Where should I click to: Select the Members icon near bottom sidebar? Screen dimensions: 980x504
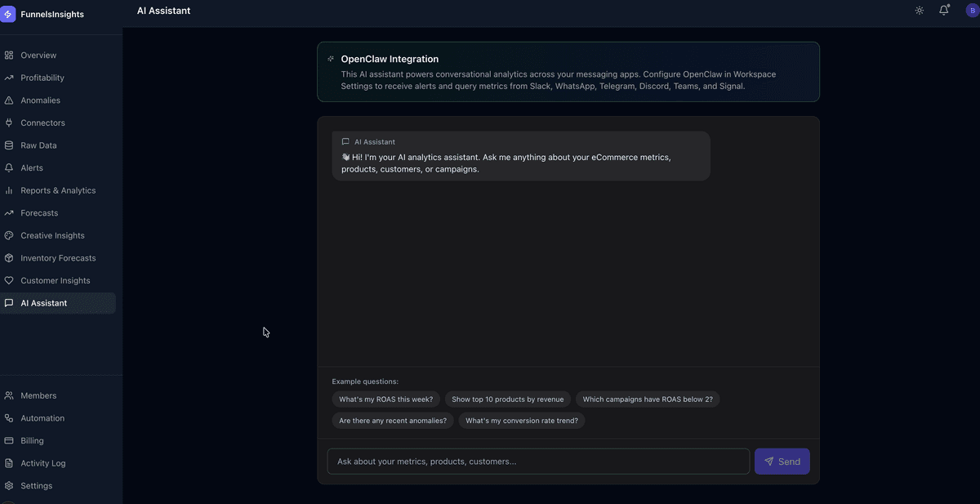pyautogui.click(x=8, y=395)
